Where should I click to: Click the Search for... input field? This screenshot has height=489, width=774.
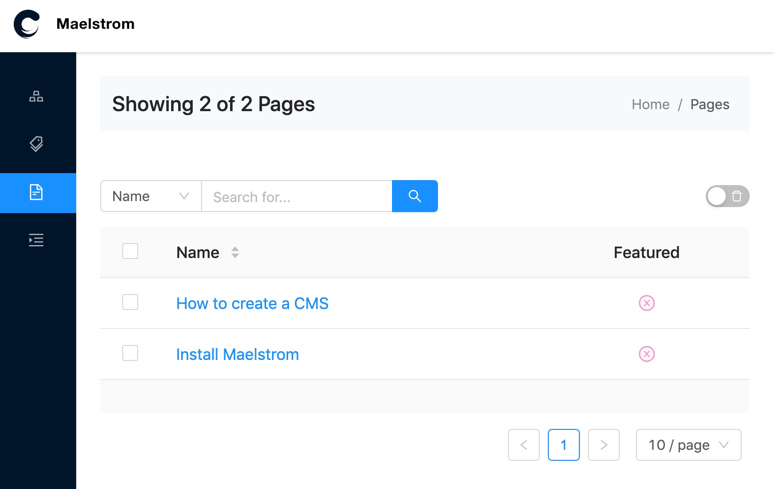pos(297,196)
